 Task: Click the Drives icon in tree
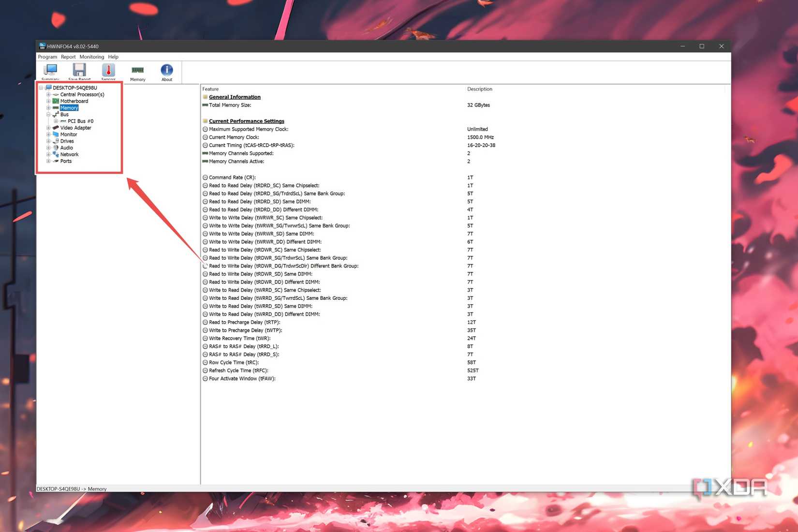tap(56, 141)
